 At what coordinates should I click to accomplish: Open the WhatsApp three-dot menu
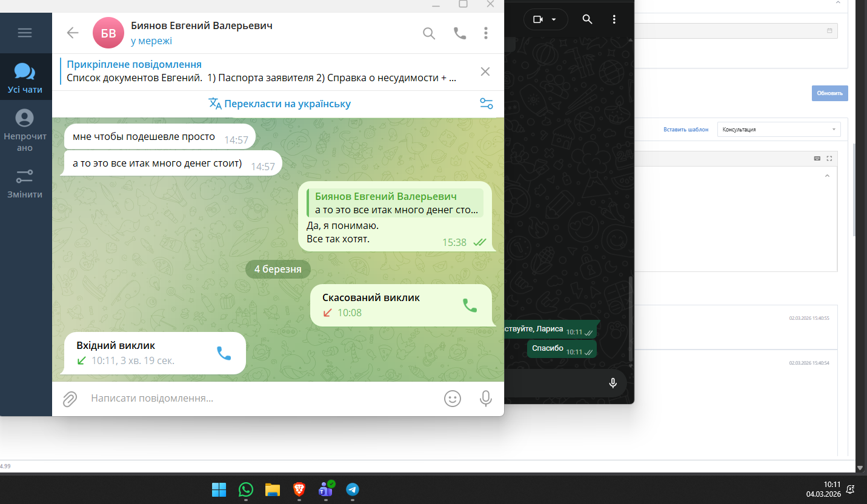614,19
